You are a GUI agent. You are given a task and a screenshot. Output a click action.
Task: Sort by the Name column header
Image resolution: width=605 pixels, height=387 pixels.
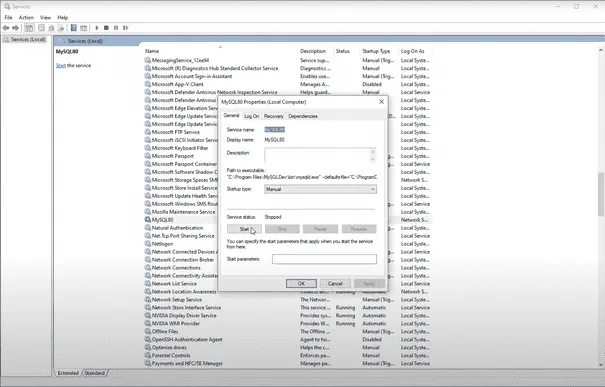220,51
